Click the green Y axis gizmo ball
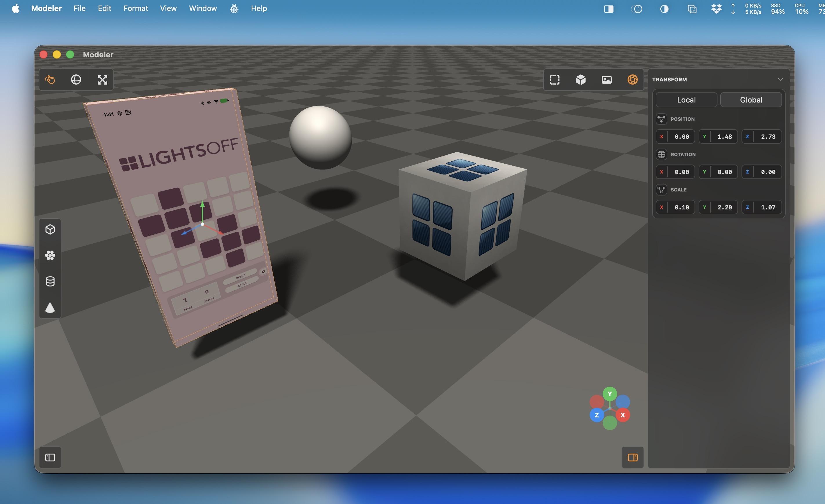 point(610,394)
